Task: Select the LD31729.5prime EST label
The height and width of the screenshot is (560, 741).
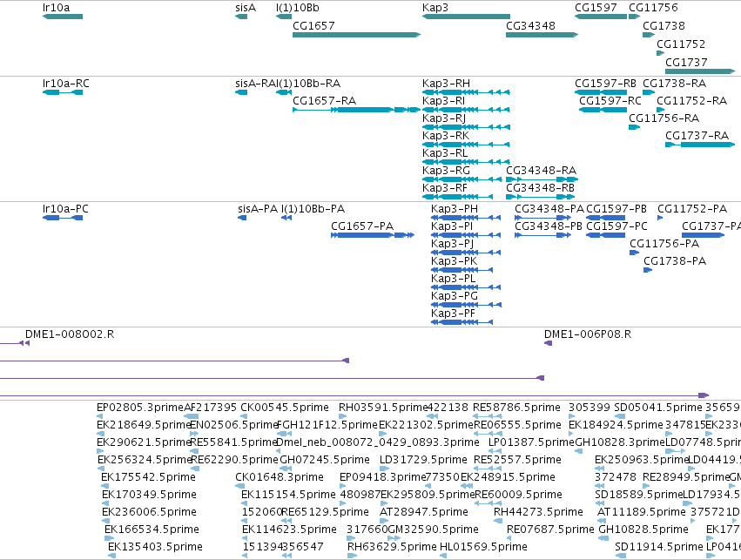Action: click(x=423, y=460)
